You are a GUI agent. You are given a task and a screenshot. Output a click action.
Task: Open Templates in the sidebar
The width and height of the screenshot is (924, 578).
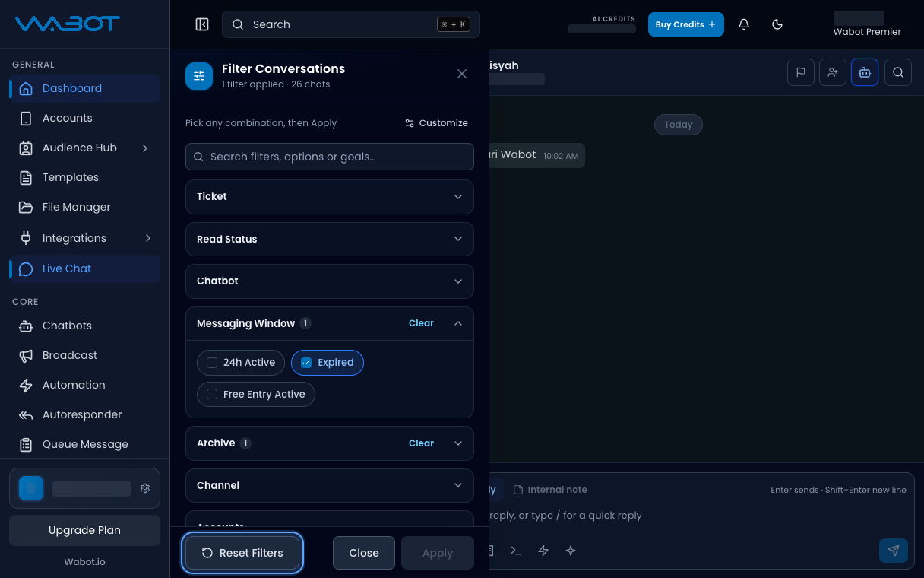click(84, 177)
